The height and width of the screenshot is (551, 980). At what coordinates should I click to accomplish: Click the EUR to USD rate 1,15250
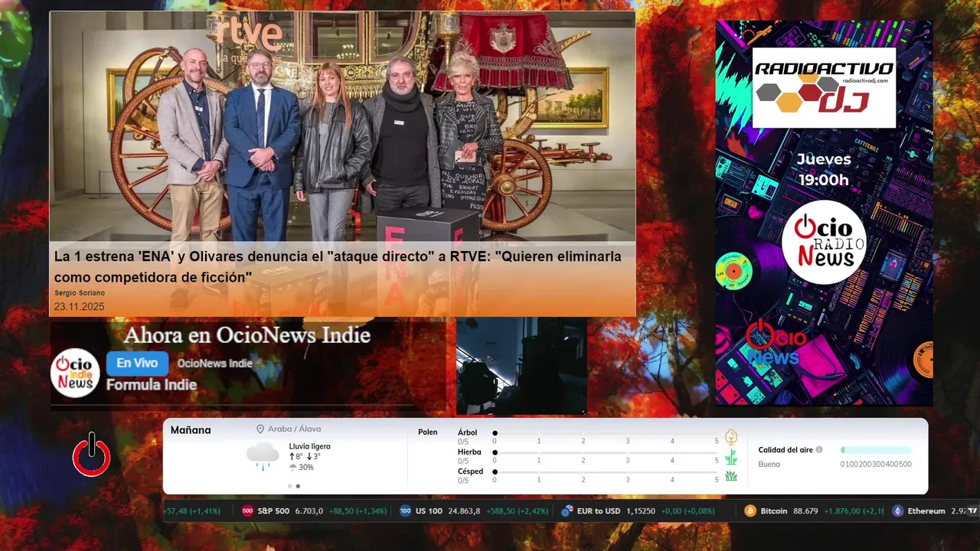tap(641, 511)
